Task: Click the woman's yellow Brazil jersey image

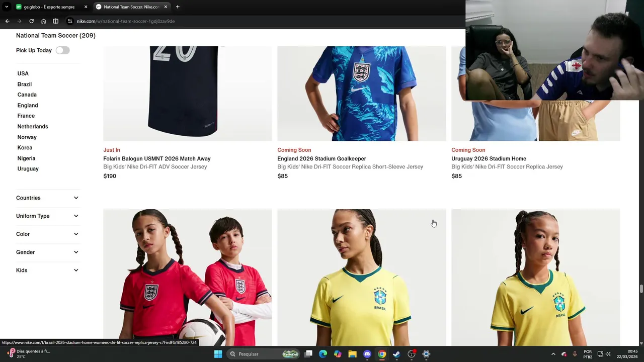Action: point(362,278)
